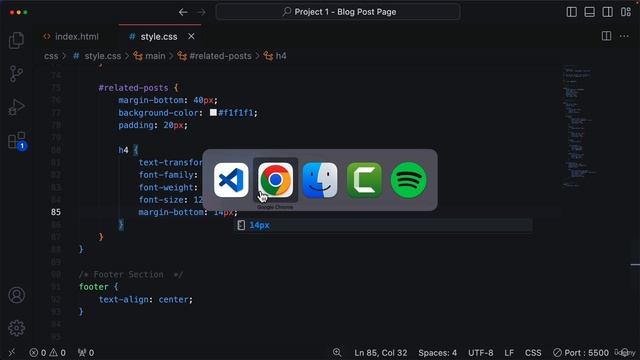
Task: Open the main breadcrumb selector
Action: pyautogui.click(x=149, y=56)
